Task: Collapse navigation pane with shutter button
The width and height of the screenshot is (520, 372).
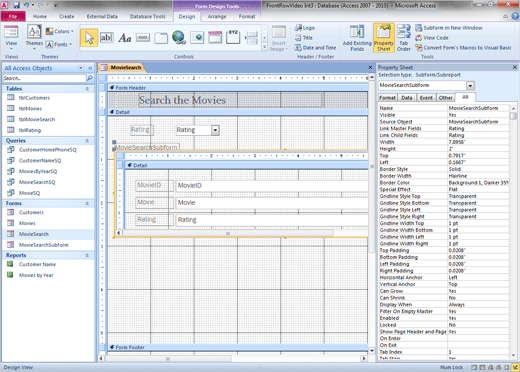Action: pyautogui.click(x=90, y=68)
